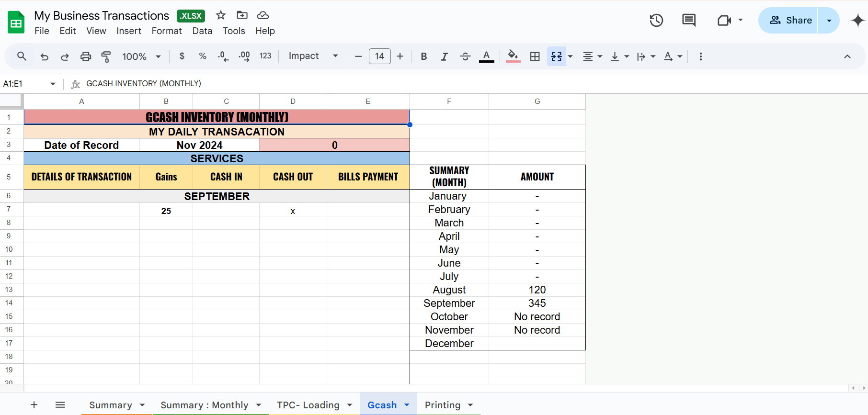Switch to the Printing sheet tab

(x=443, y=405)
